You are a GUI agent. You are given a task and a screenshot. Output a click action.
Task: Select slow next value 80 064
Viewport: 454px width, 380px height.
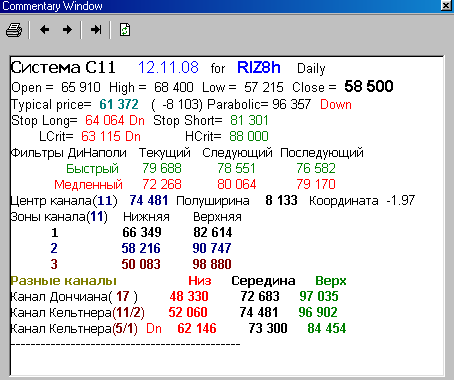(x=237, y=184)
